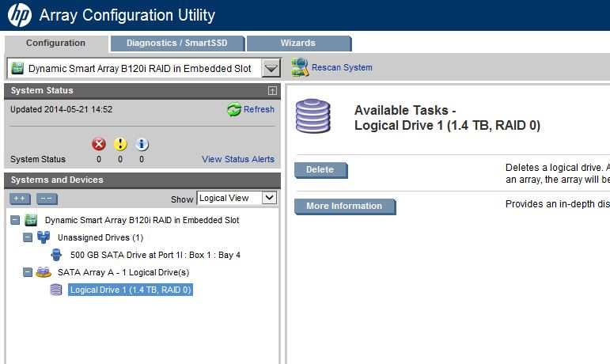Click the blue informational status alert icon
Viewport: 610px width, 364px height.
(x=142, y=144)
